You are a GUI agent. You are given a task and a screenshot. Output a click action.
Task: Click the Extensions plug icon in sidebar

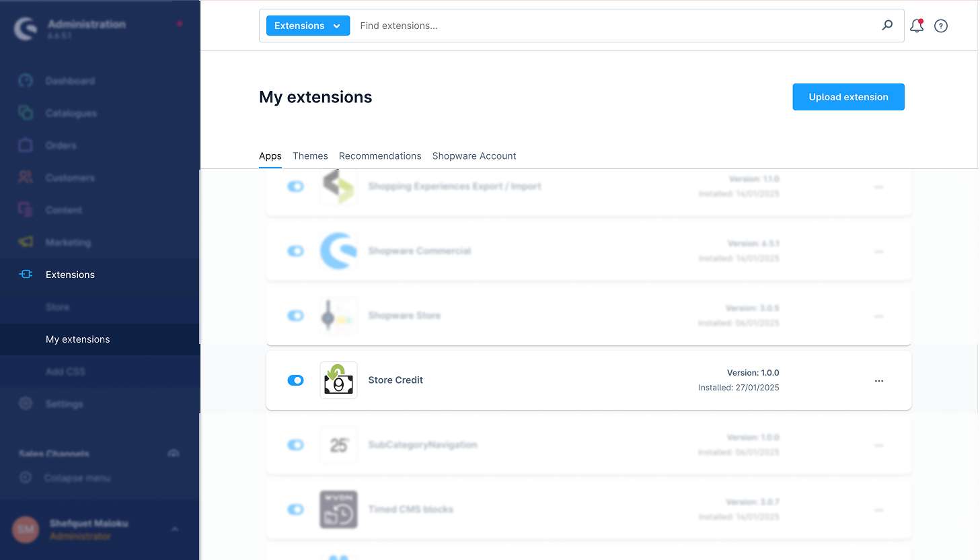coord(26,275)
